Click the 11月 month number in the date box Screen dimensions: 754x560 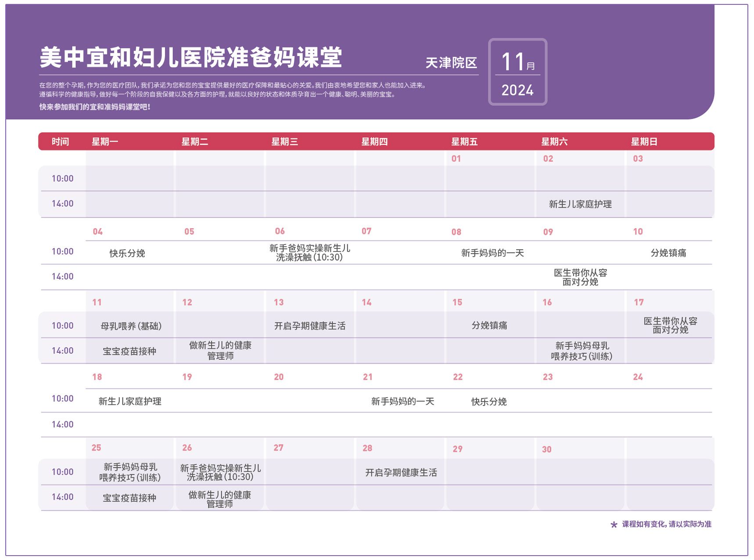[518, 61]
